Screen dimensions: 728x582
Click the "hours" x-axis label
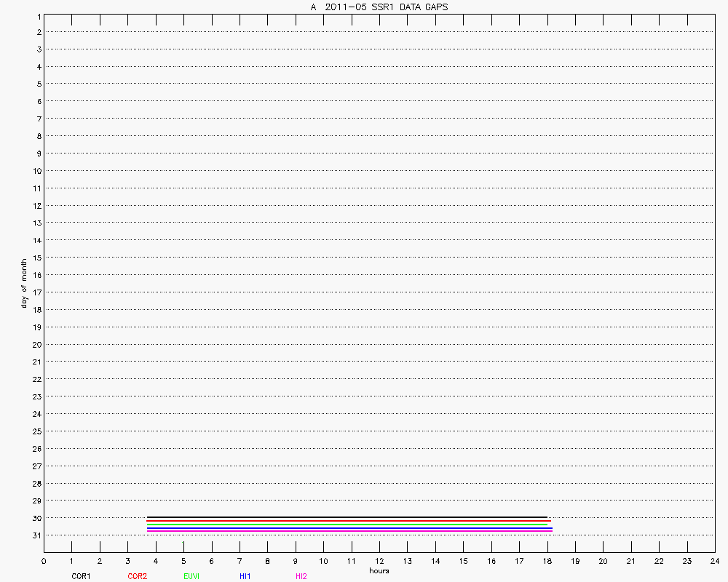(379, 571)
